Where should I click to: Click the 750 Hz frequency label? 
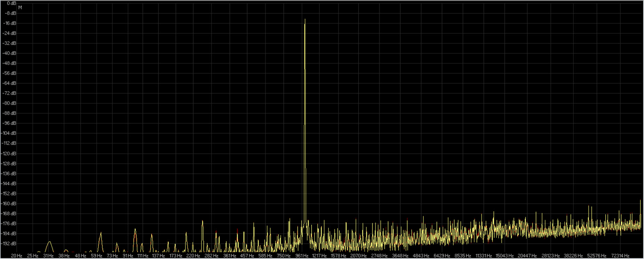coord(284,256)
